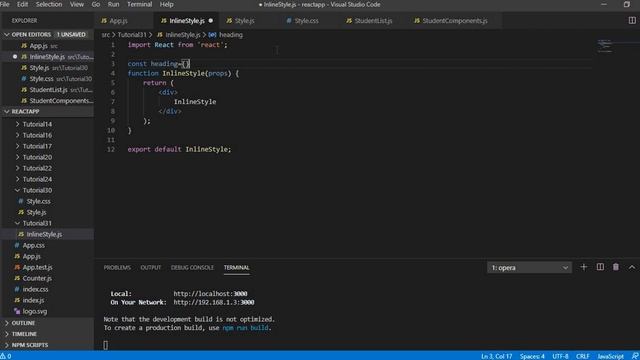This screenshot has width=640, height=360.
Task: Switch to the StudentList.js editor tab
Action: (x=373, y=20)
